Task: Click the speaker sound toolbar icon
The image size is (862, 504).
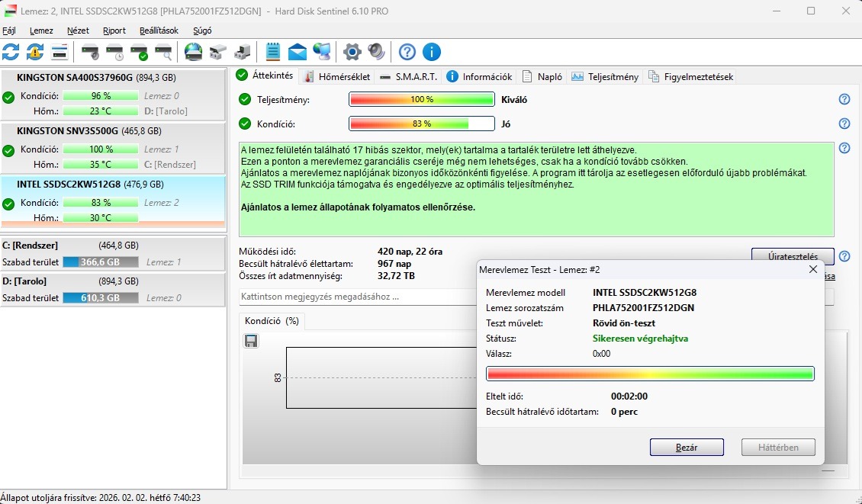Action: coord(377,52)
